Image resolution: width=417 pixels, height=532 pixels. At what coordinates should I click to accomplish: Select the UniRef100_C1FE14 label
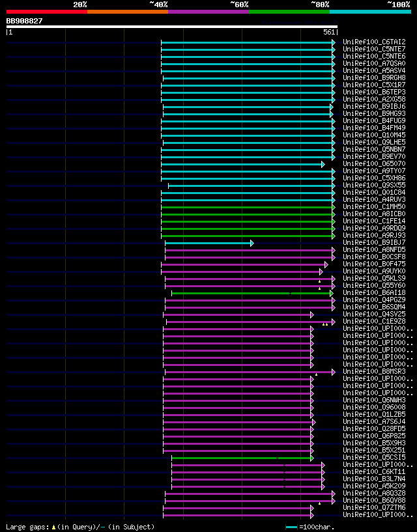pyautogui.click(x=374, y=221)
